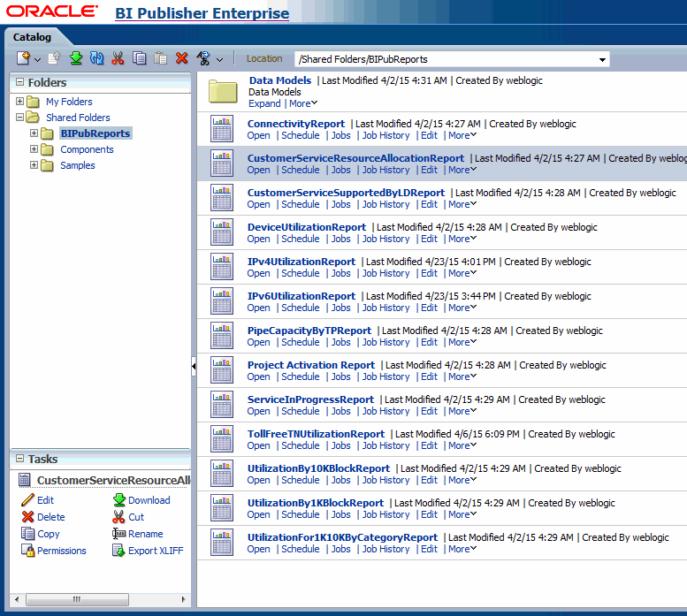Click the UtilizationBy1KBlockReport report icon
Viewport: 687px width, 616px height.
coord(222,507)
